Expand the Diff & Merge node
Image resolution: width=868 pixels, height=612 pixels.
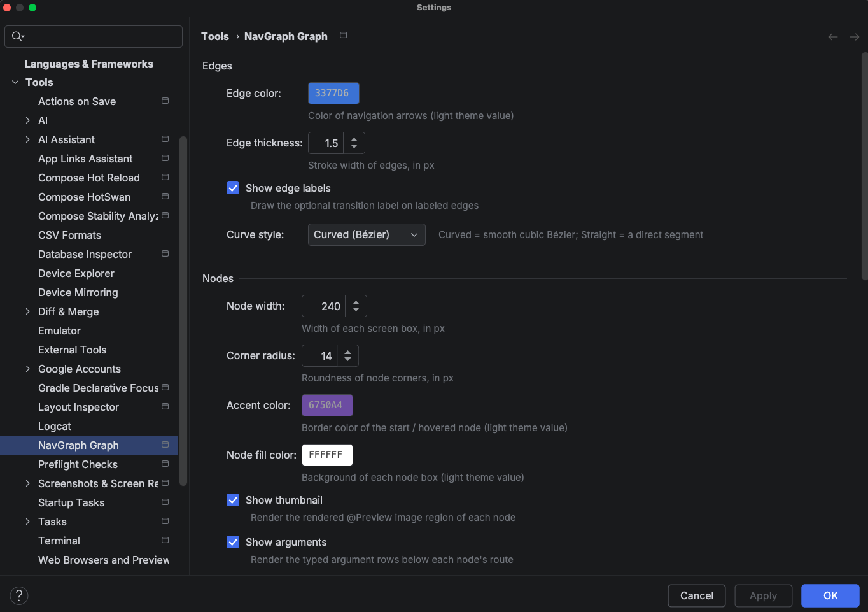27,311
